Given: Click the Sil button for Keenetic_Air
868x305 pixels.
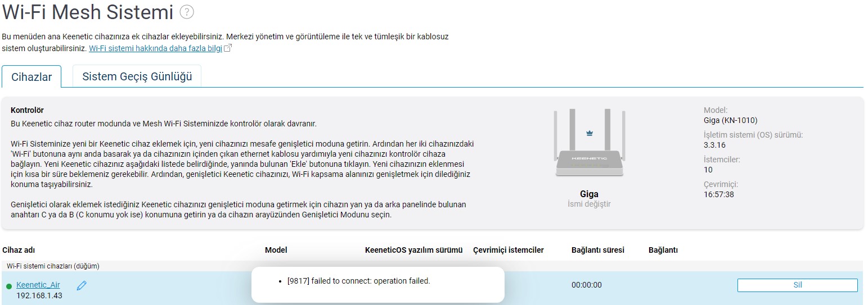Looking at the screenshot, I should (797, 285).
